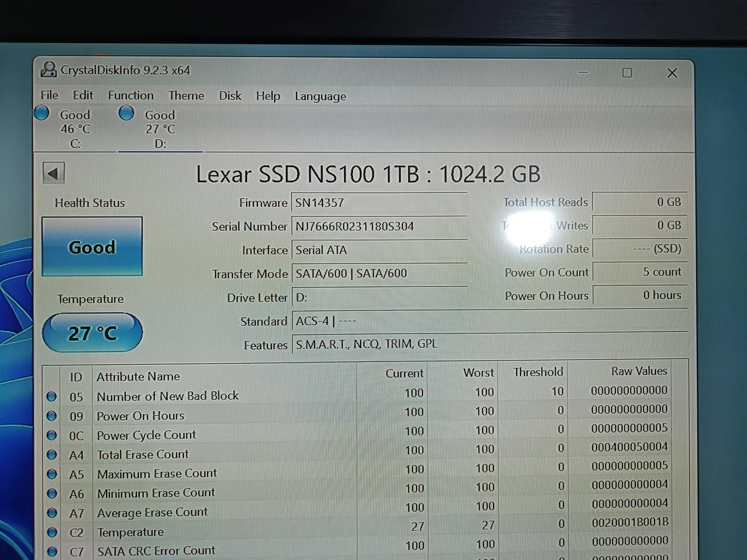Screen dimensions: 747x560
Task: Click status dot for Total Erase Count
Action: tap(52, 454)
